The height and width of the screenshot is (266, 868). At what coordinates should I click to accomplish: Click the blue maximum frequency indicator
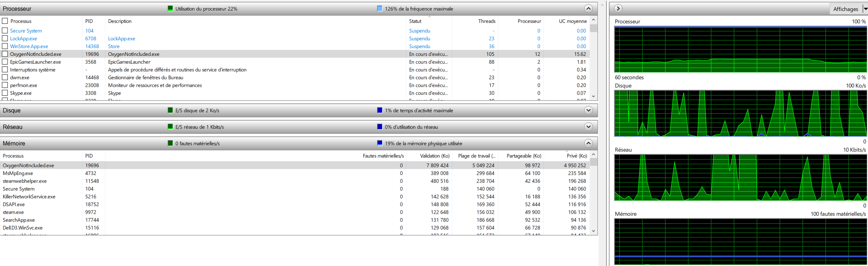(x=379, y=9)
